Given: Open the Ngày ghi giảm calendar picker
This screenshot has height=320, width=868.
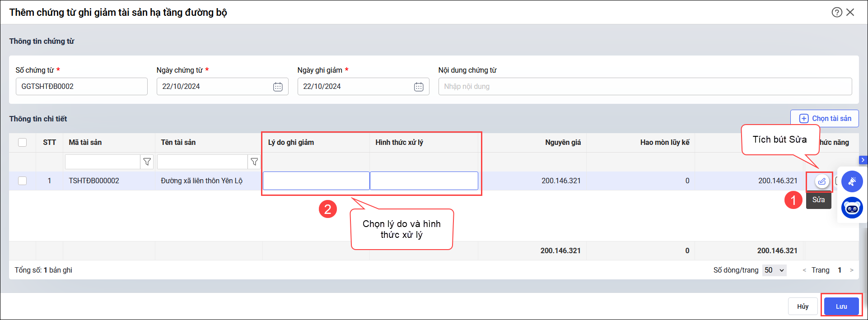Looking at the screenshot, I should [x=419, y=87].
